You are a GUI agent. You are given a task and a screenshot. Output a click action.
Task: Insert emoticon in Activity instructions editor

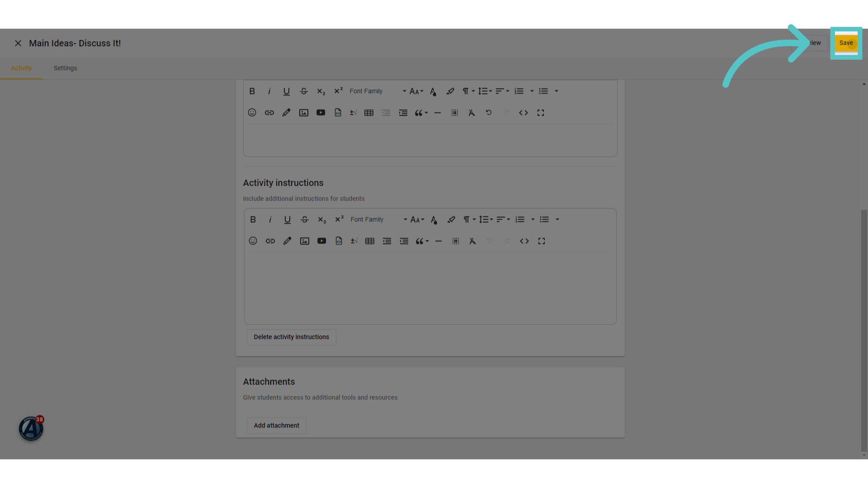(253, 241)
